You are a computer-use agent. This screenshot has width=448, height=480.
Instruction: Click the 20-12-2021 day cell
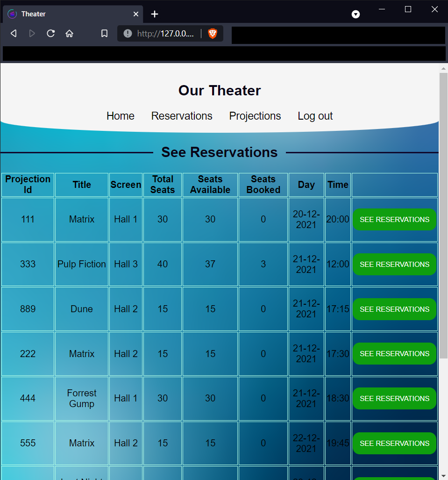coord(306,220)
